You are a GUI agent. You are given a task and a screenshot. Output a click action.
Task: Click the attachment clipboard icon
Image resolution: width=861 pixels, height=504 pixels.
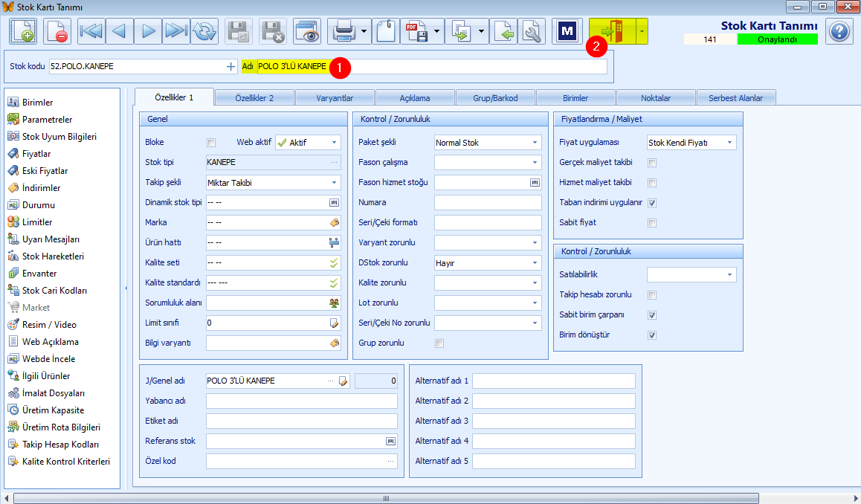pos(386,31)
